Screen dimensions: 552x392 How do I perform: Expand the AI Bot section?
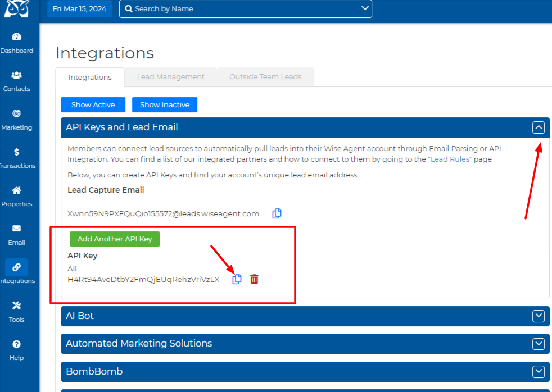(x=539, y=316)
